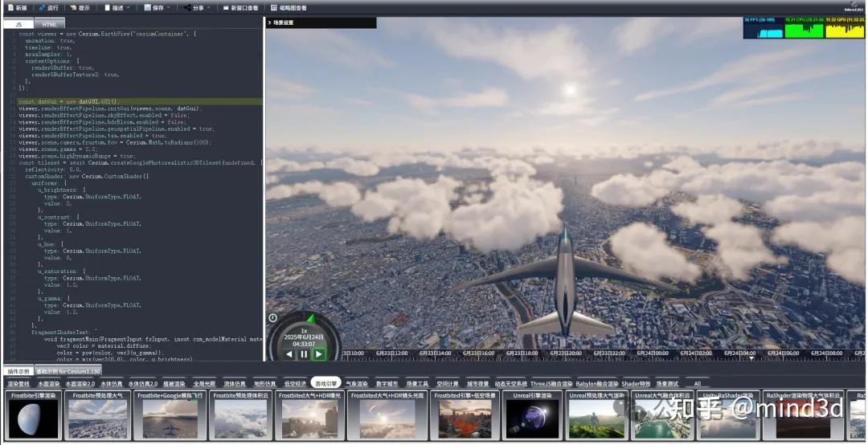Screen dimensions: 868x445
Task: Pause the animation playback
Action: point(304,353)
